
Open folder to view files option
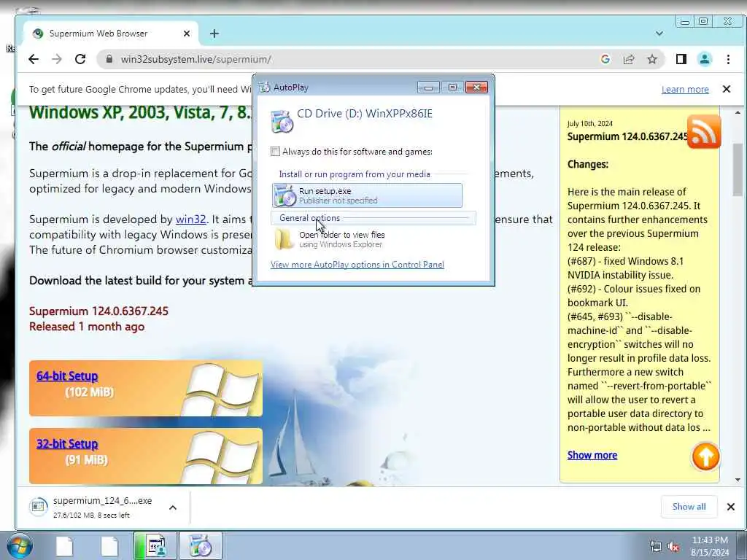point(367,239)
